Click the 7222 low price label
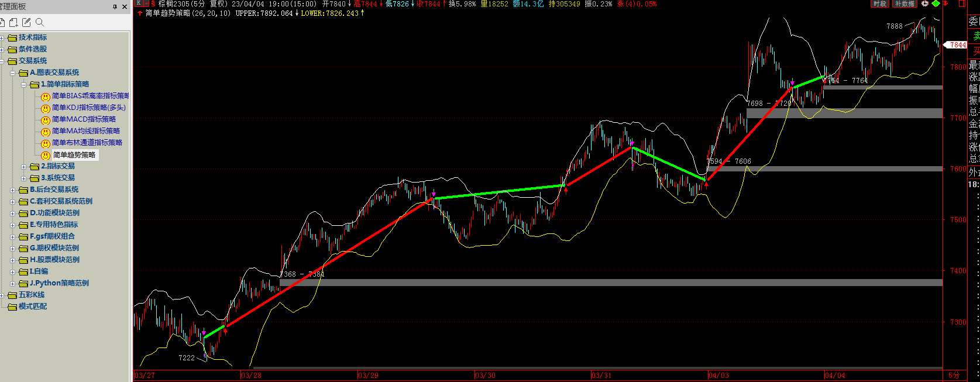 (x=187, y=357)
